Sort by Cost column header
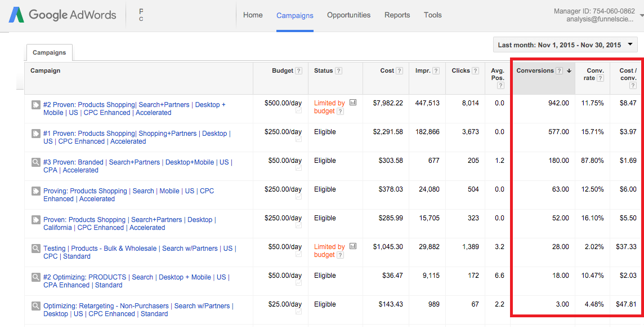 click(x=387, y=70)
